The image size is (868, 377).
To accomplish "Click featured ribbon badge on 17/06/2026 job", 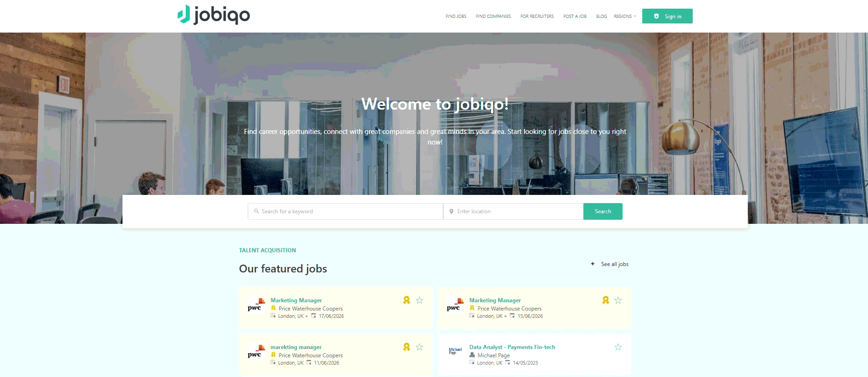I will click(406, 300).
